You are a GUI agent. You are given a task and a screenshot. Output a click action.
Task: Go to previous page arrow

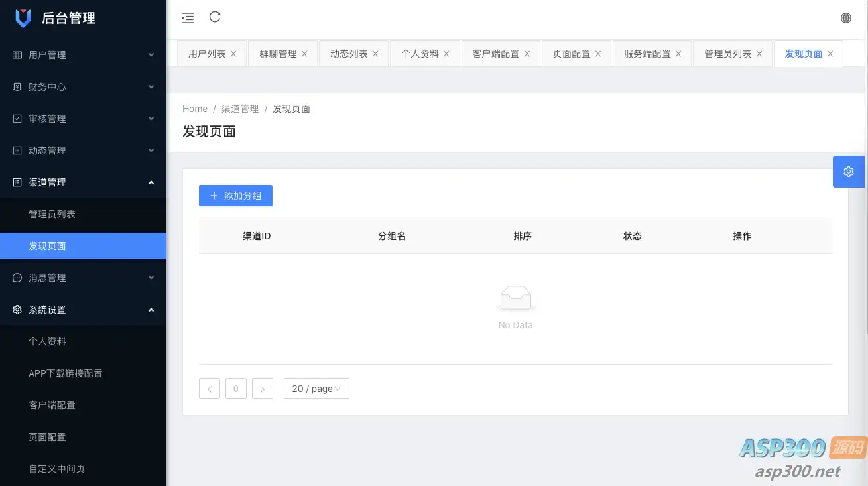210,389
